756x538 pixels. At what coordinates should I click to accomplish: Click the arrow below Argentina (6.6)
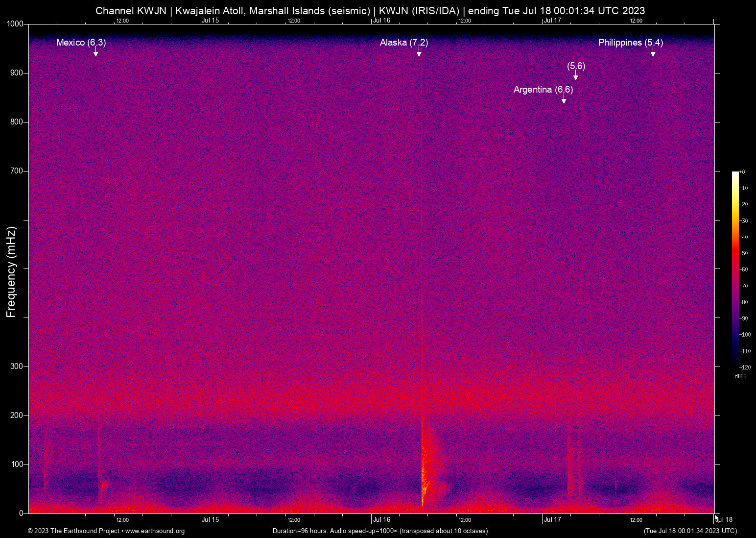coord(564,100)
